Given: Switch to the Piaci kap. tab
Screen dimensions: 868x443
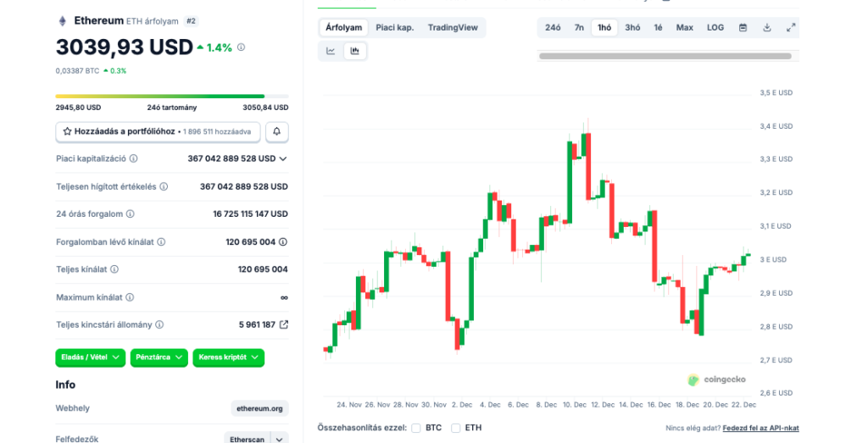Looking at the screenshot, I should point(394,28).
